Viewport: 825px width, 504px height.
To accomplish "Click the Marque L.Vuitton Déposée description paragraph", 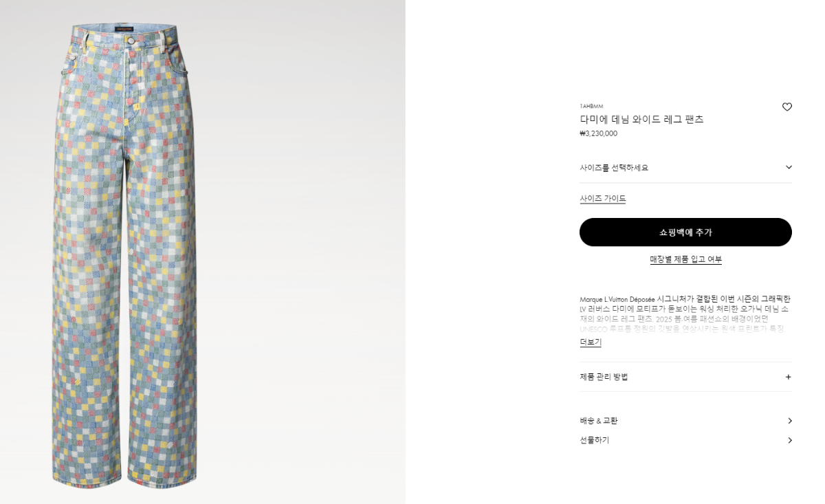I will tap(685, 314).
